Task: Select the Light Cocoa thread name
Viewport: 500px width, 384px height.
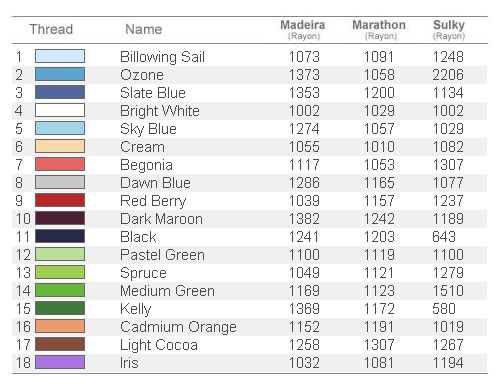Action: (159, 345)
